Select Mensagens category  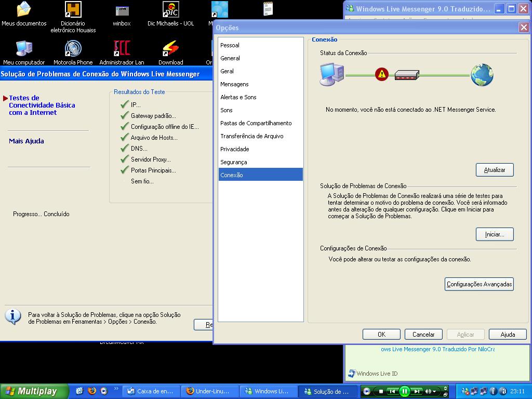click(x=261, y=84)
